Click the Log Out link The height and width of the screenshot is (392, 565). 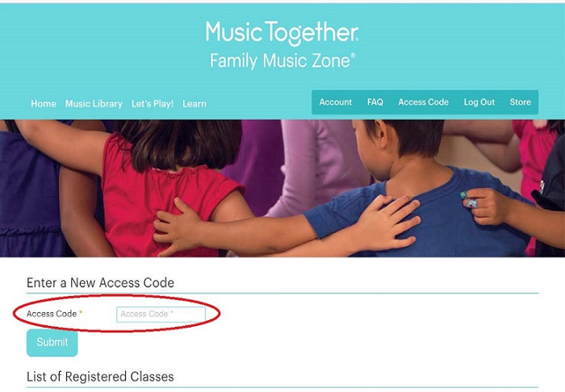point(479,102)
